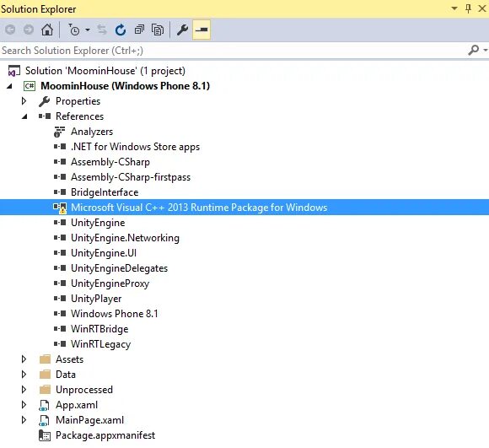Click the Assets folder icon

point(45,359)
